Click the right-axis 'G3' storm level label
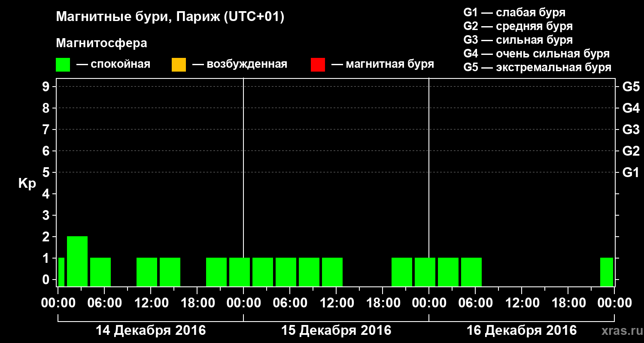 coord(631,130)
